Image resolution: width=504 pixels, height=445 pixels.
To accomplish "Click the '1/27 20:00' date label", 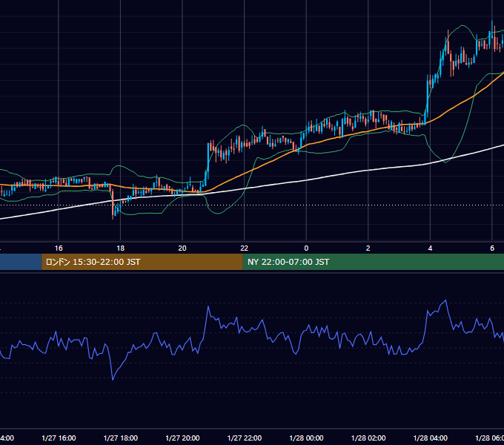I will click(x=182, y=438).
